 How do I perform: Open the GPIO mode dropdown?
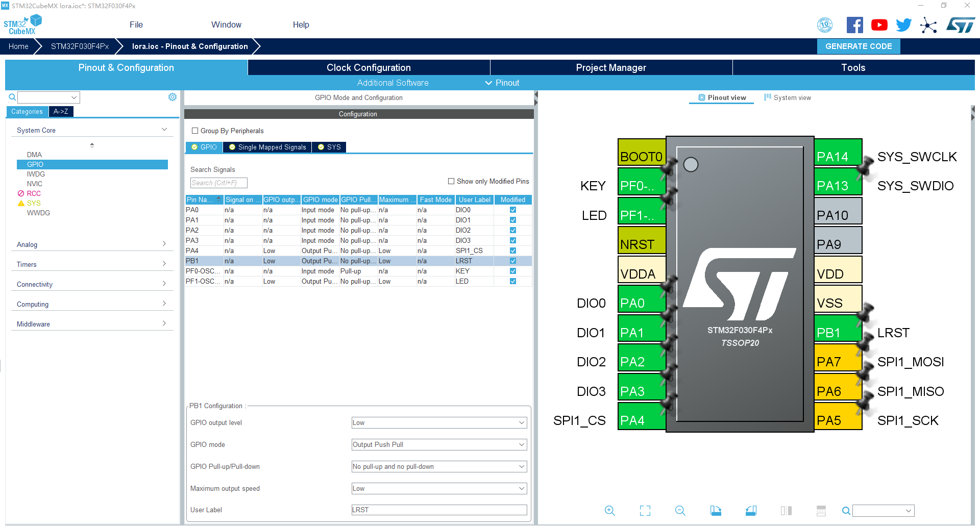point(439,444)
